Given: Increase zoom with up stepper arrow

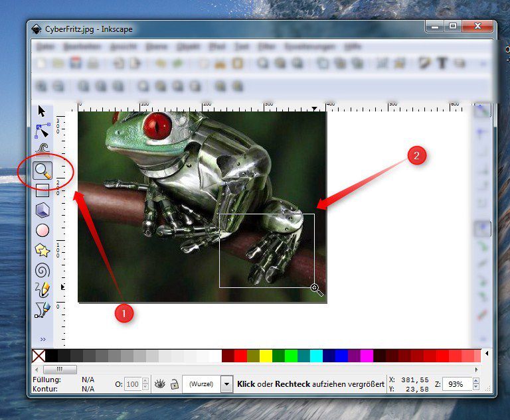Looking at the screenshot, I should tap(476, 381).
